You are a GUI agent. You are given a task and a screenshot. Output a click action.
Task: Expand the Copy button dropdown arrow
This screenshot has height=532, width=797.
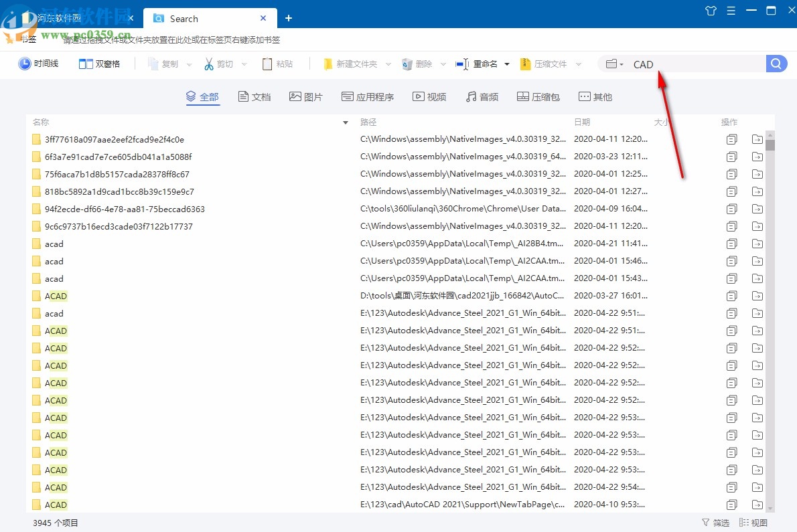pos(190,64)
